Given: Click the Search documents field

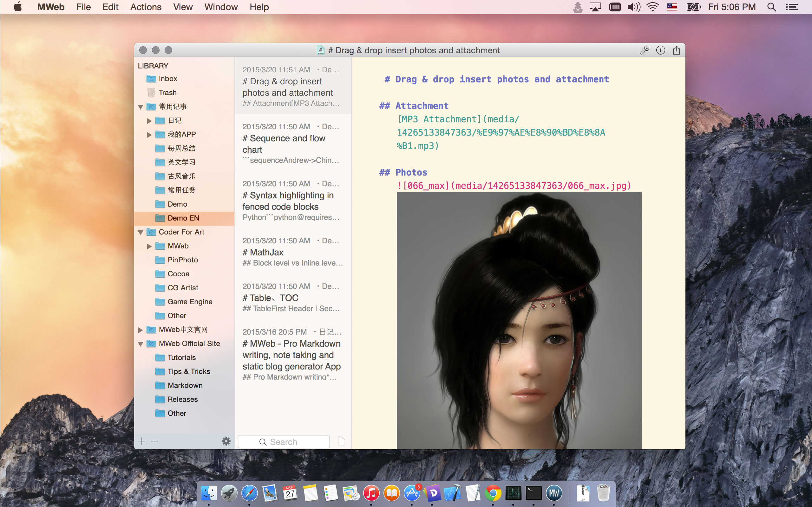Looking at the screenshot, I should 284,442.
